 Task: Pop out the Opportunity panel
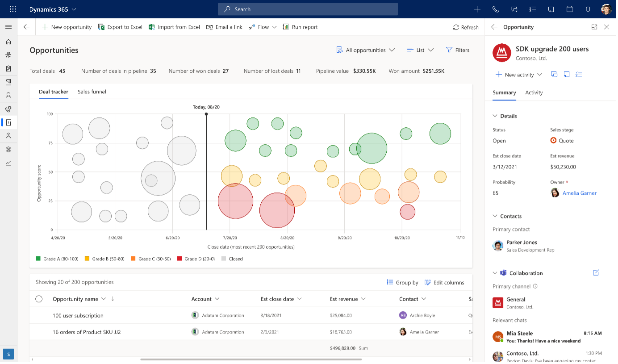point(594,27)
